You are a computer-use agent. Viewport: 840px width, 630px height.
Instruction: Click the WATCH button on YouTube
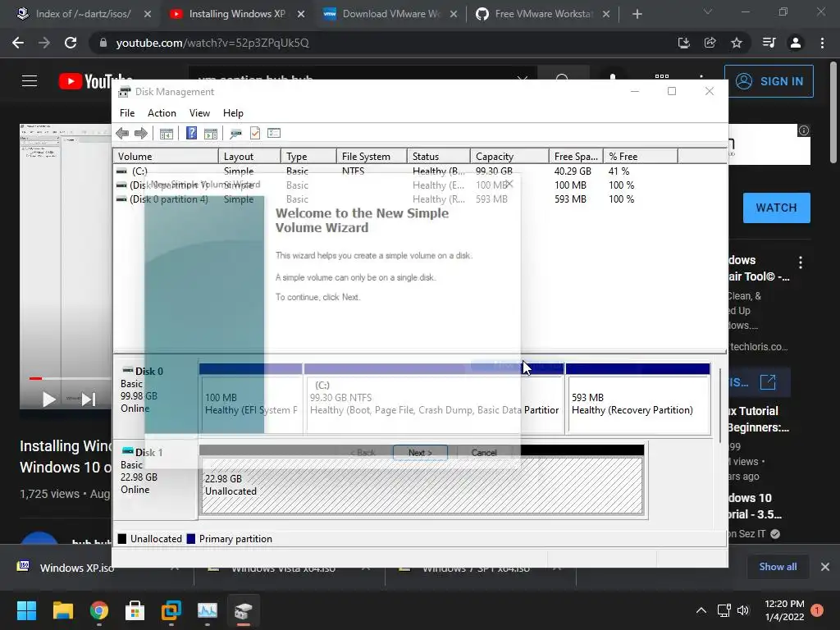pyautogui.click(x=776, y=208)
